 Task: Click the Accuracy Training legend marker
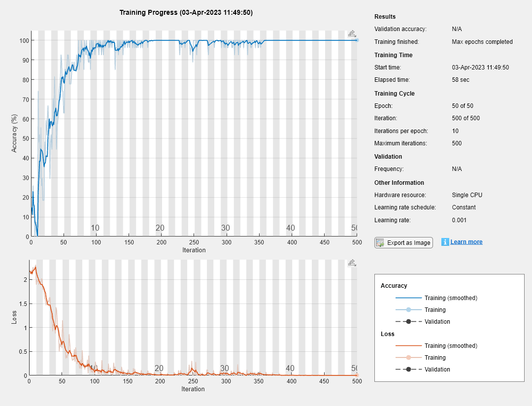pos(408,309)
